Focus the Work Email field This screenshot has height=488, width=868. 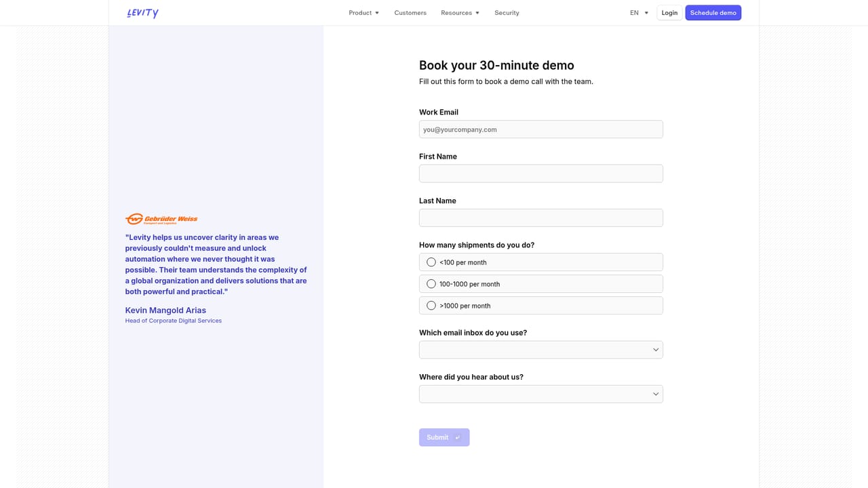click(x=541, y=129)
